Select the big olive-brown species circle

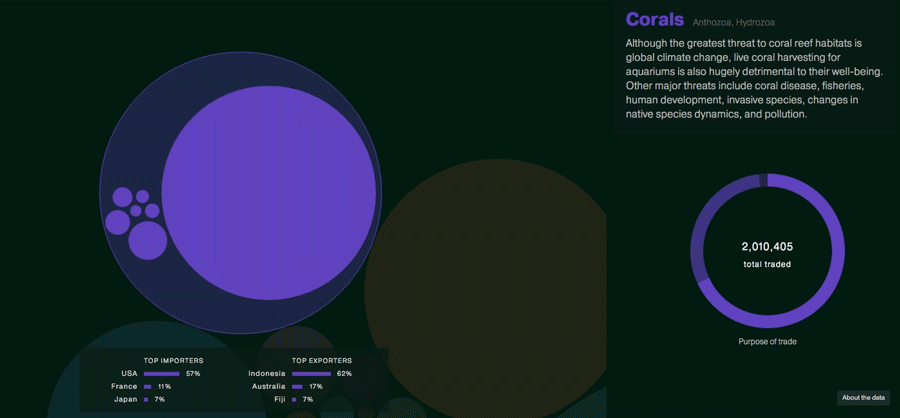click(x=488, y=287)
